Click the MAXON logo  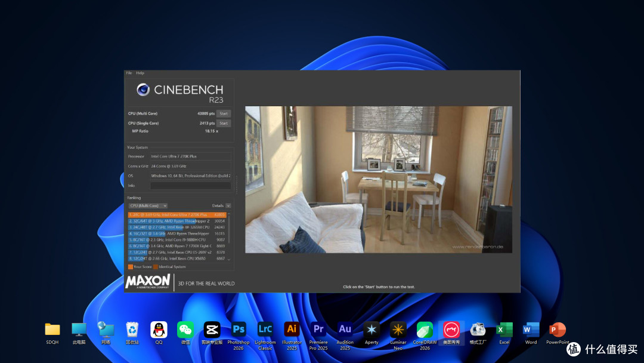click(148, 282)
